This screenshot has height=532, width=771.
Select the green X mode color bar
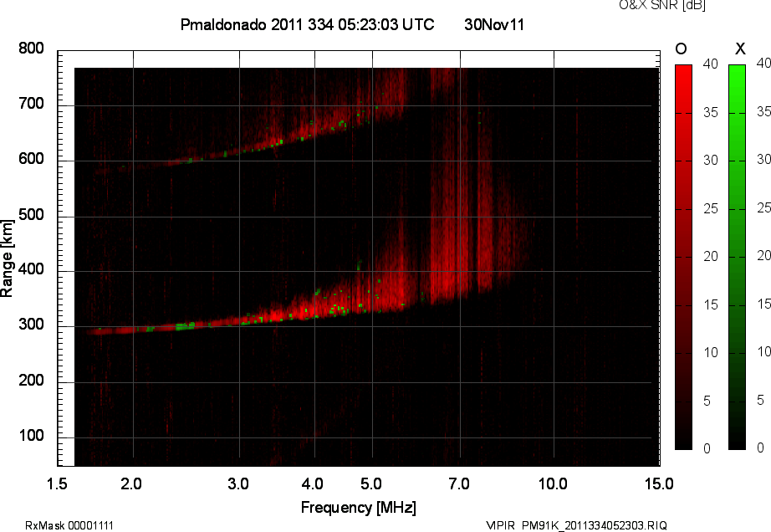coord(737,257)
